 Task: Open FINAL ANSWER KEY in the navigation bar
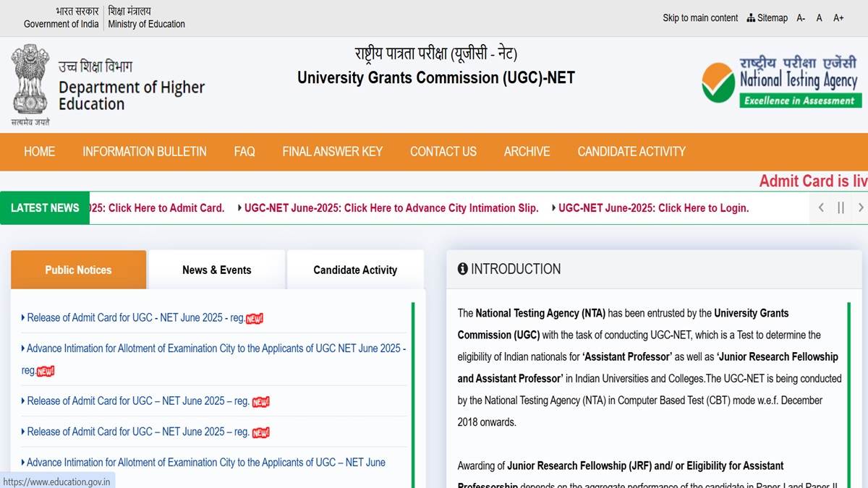coord(333,151)
